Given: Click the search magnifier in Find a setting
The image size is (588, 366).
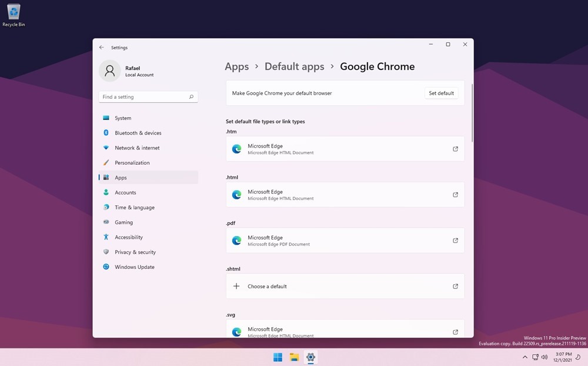Looking at the screenshot, I should tap(191, 97).
